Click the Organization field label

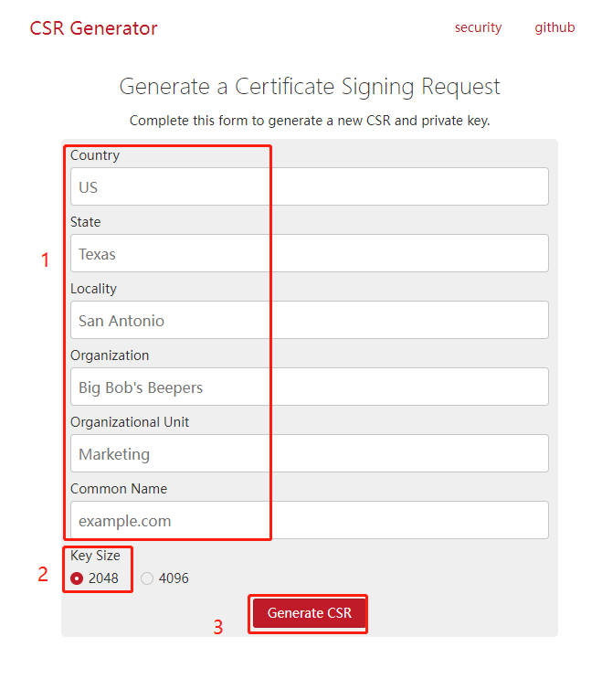click(x=110, y=355)
